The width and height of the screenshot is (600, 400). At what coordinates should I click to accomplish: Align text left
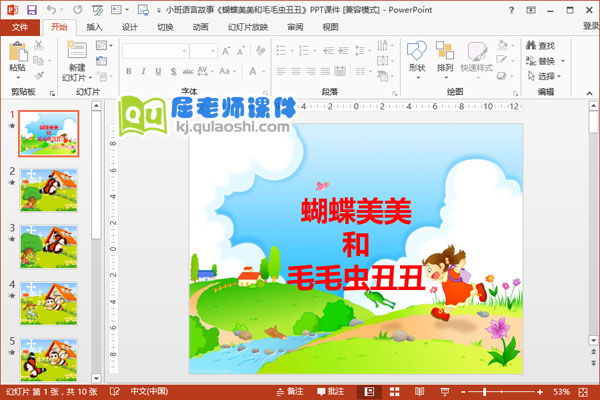point(281,71)
